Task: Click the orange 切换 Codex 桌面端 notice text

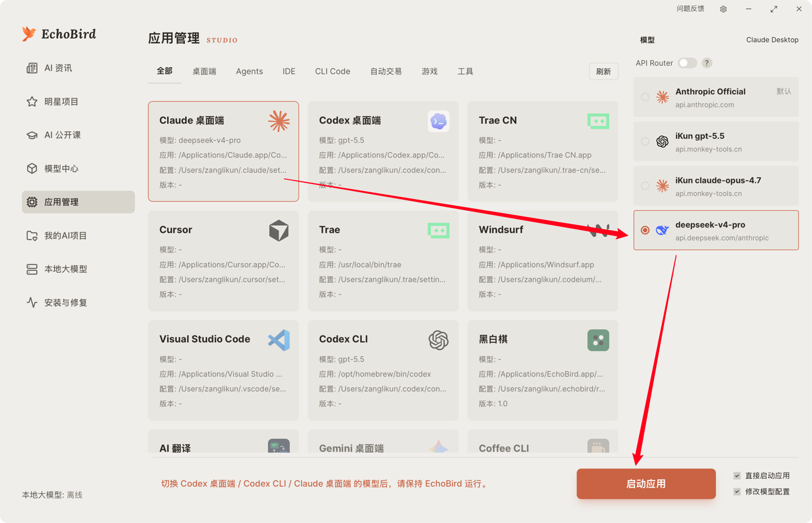Action: click(325, 484)
